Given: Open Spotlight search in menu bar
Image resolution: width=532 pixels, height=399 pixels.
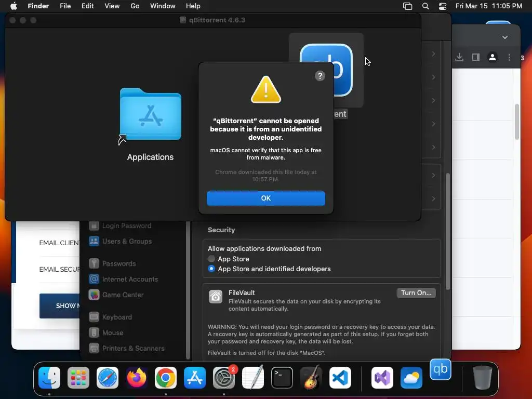Looking at the screenshot, I should click(425, 6).
